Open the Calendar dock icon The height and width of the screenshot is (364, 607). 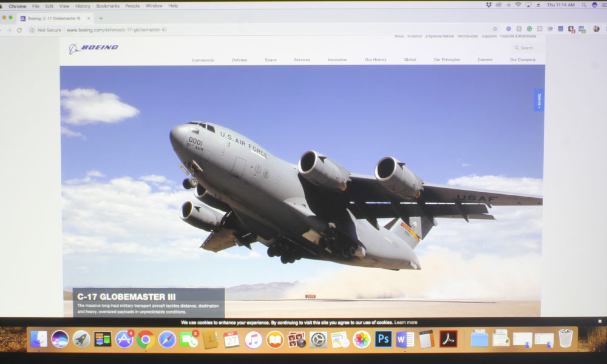pos(231,340)
